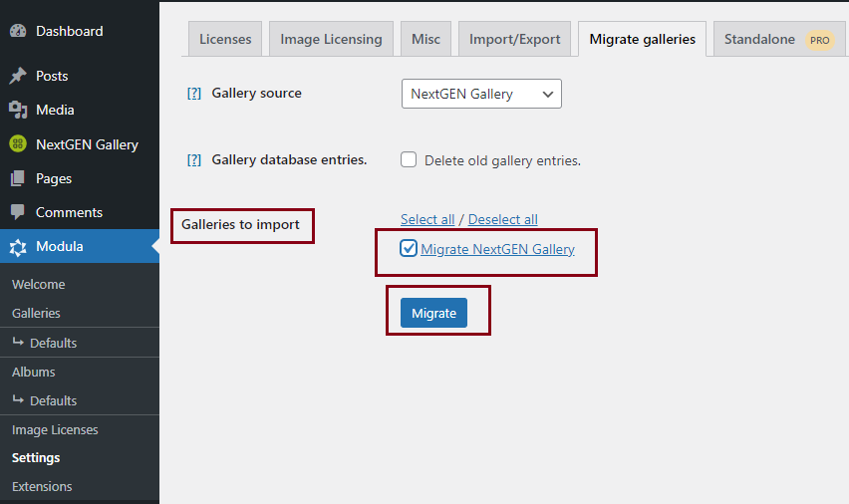
Task: Click the Dashboard gauge icon
Action: point(18,31)
